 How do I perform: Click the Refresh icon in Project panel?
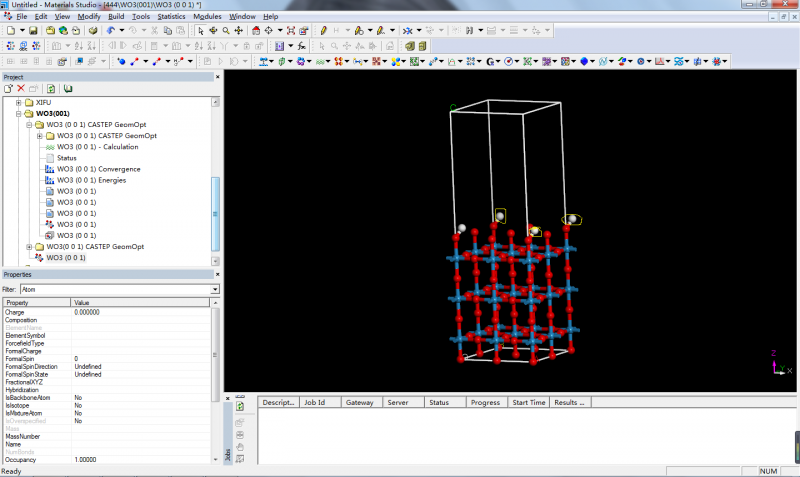click(51, 89)
